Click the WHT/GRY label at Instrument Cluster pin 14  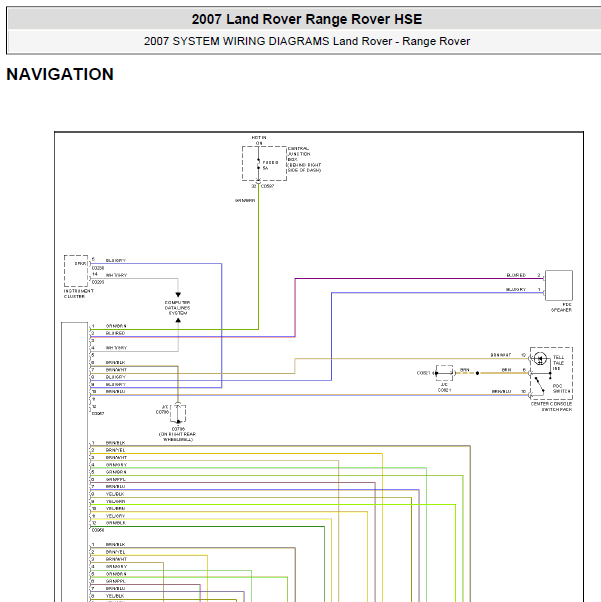pos(116,275)
